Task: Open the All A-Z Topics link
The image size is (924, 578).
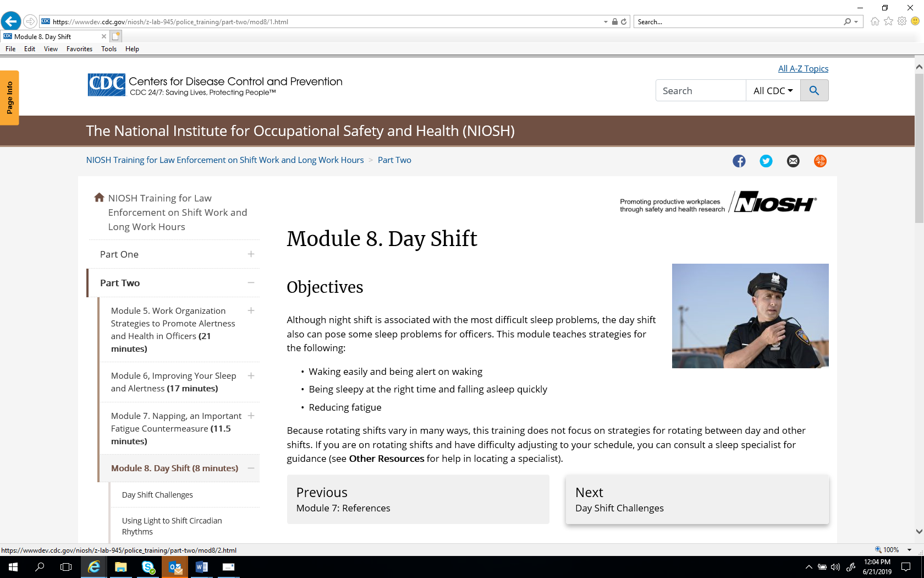Action: [x=803, y=69]
